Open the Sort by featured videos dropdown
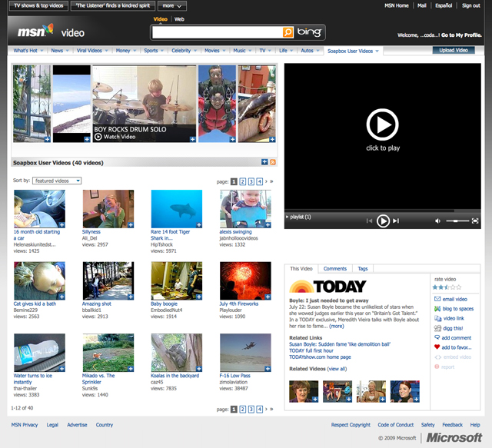The width and height of the screenshot is (492, 448). (57, 181)
